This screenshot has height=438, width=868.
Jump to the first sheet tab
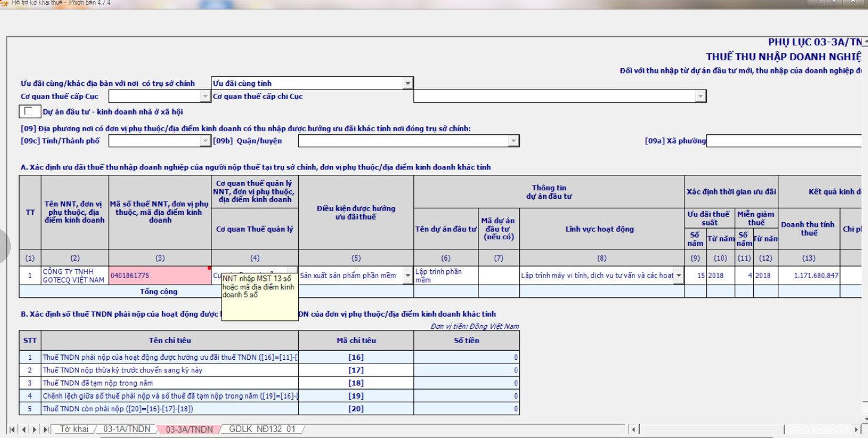point(13,430)
